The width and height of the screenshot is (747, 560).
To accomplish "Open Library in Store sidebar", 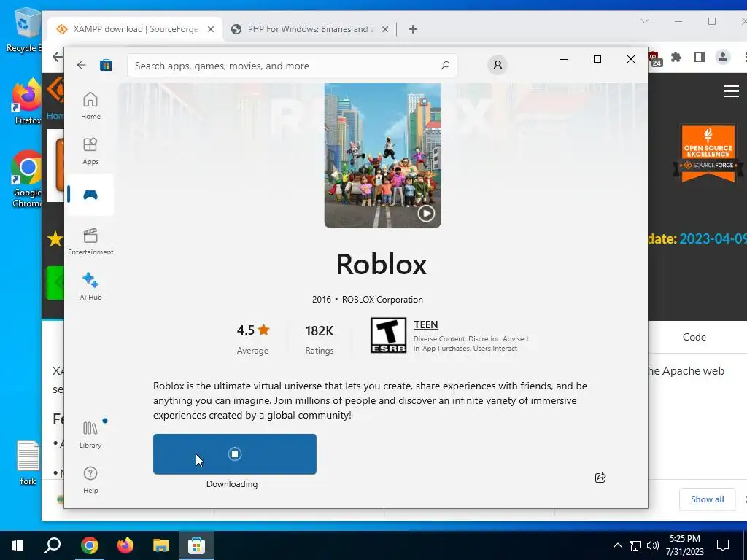I will click(x=90, y=435).
